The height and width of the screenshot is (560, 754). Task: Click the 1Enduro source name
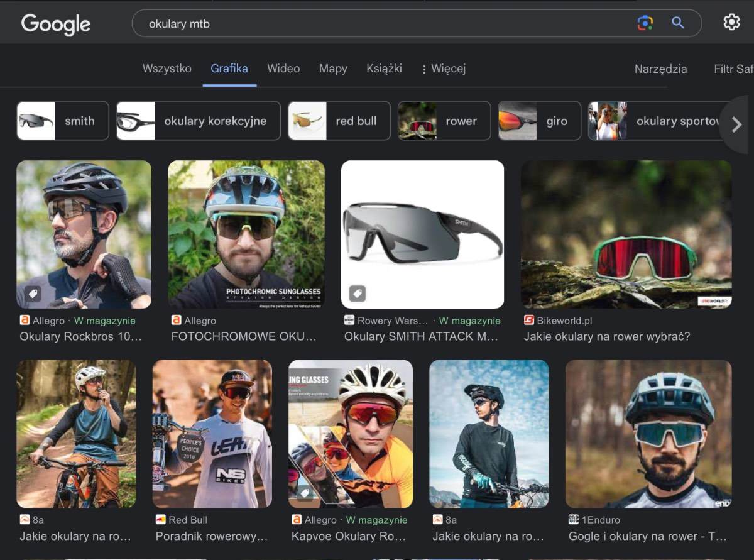point(601,520)
